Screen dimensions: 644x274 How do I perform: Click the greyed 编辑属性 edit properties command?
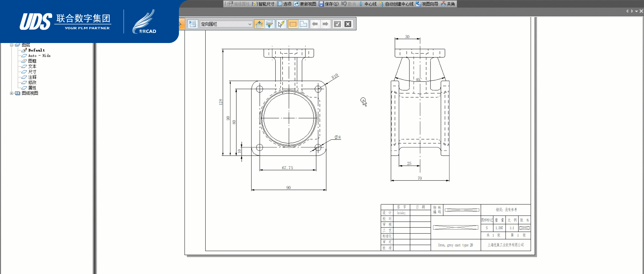[x=238, y=4]
